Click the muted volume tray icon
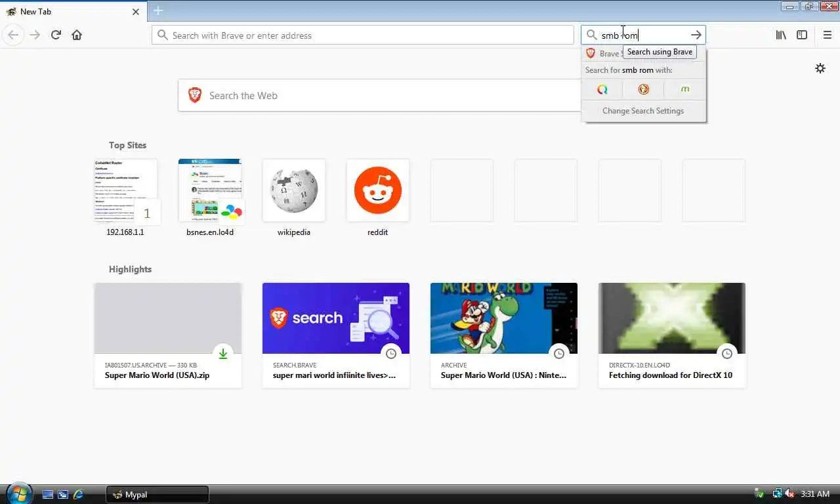Screen dimensions: 840x504 click(x=789, y=493)
